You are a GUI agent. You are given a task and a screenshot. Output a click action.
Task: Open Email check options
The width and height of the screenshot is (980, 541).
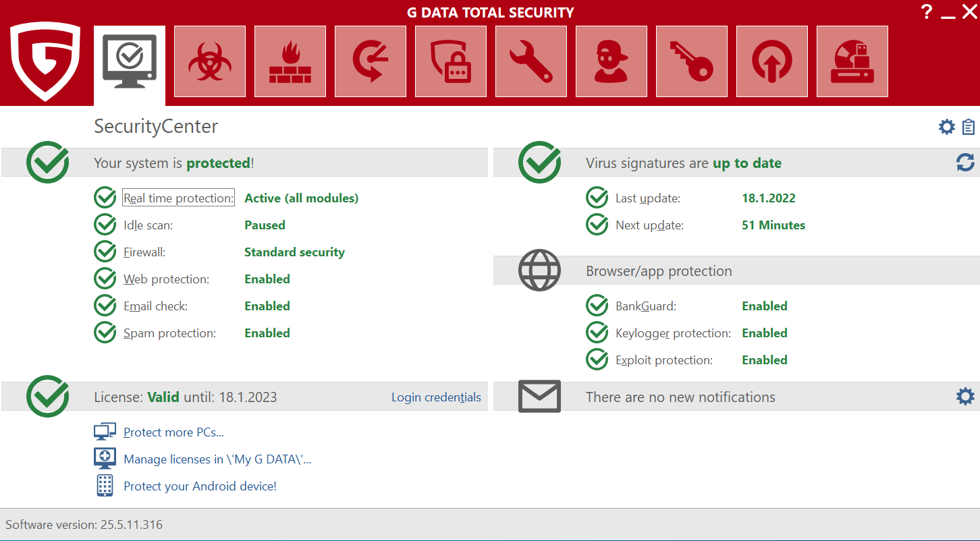pos(156,306)
